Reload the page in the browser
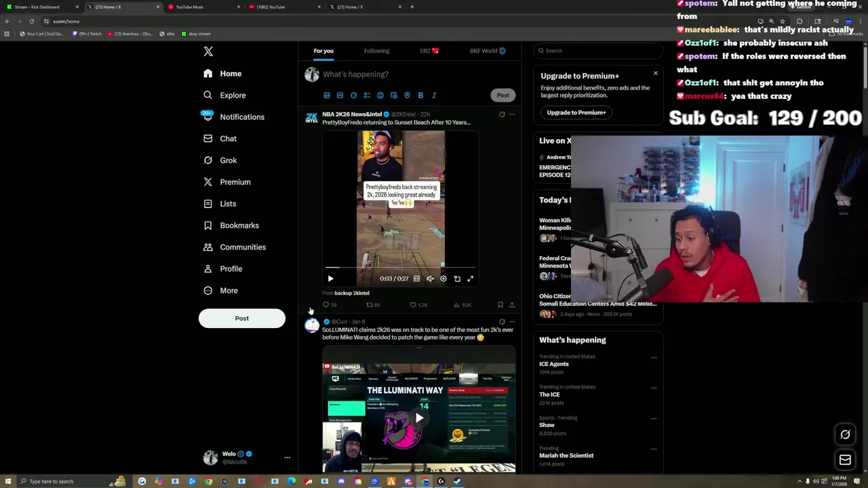 point(31,22)
